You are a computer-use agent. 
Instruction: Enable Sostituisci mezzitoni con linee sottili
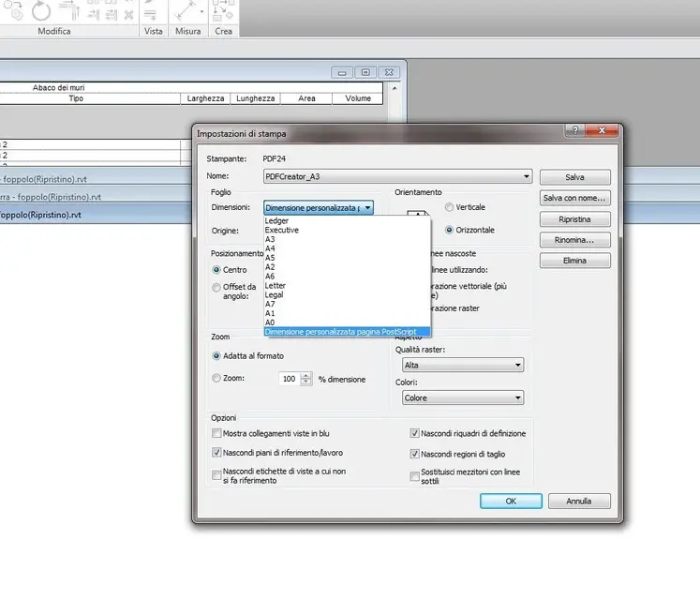coord(415,476)
